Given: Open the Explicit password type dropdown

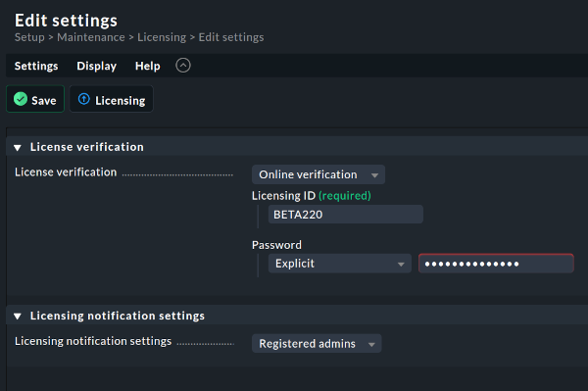Looking at the screenshot, I should coord(340,264).
